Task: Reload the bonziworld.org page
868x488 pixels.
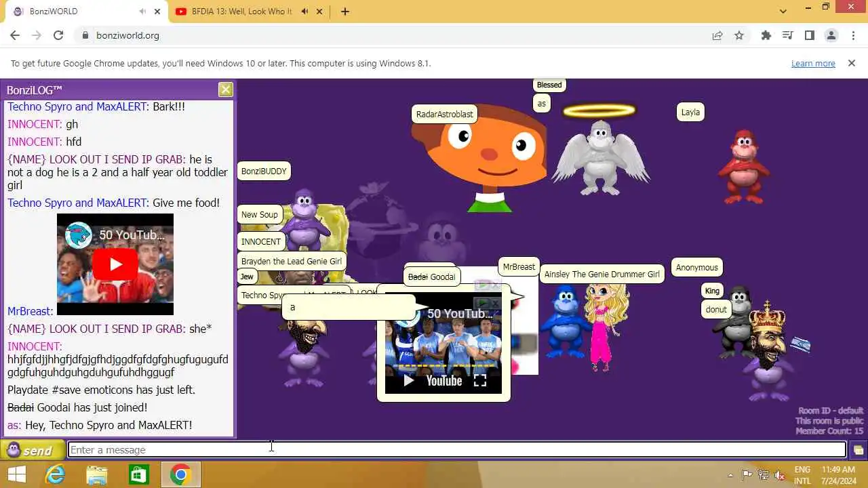Action: (58, 35)
